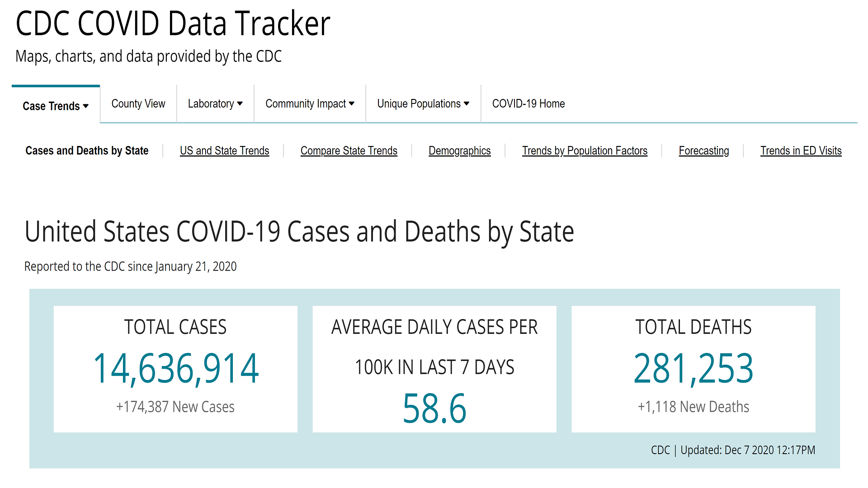Click the Forecasting link

click(703, 150)
